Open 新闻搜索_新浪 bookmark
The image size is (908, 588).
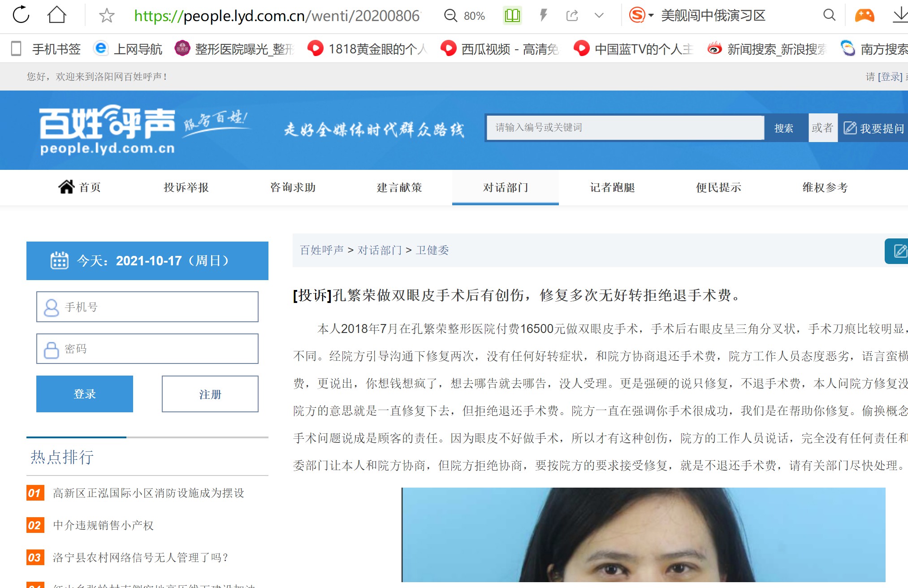(767, 48)
